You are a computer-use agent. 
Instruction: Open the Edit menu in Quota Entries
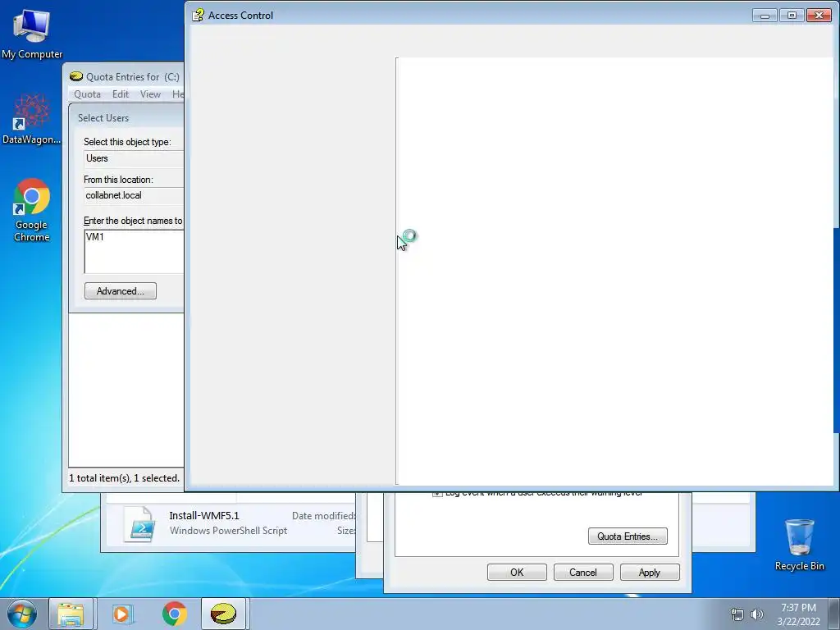[x=121, y=94]
